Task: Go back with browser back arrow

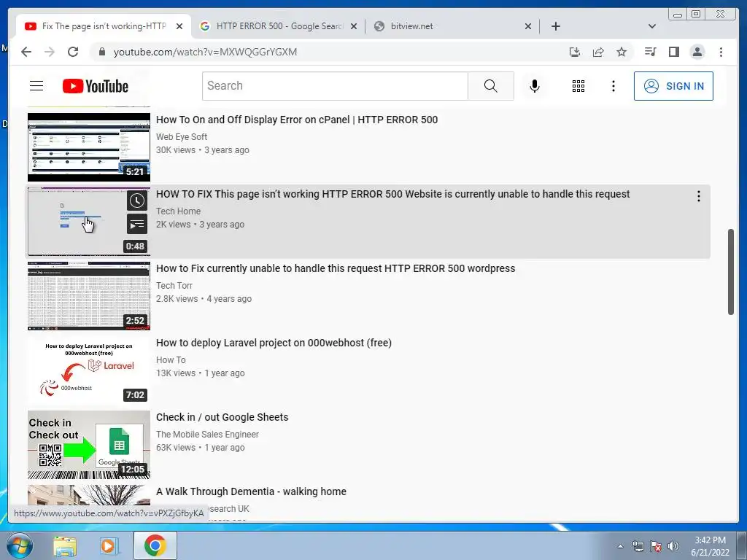Action: pyautogui.click(x=26, y=52)
